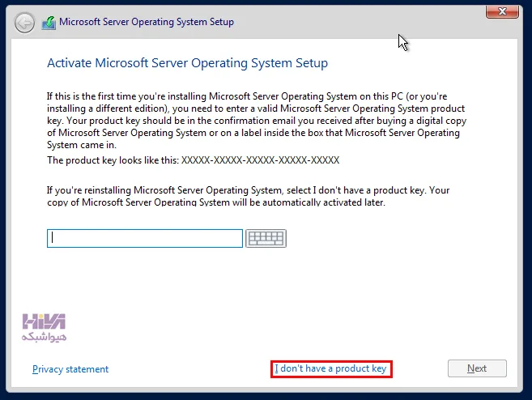Click the Persian text under the HIVA logo
The height and width of the screenshot is (400, 532).
coord(44,337)
